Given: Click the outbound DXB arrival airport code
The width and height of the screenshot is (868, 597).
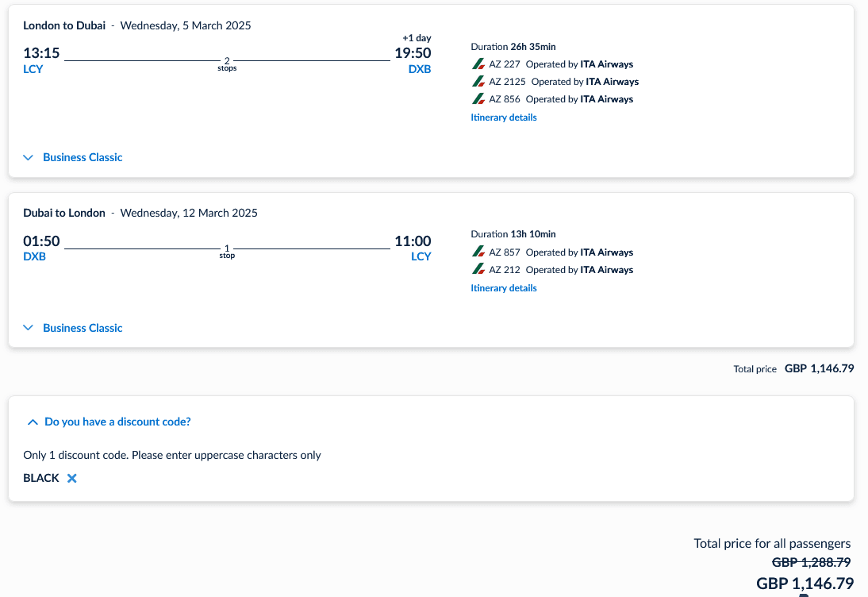Looking at the screenshot, I should pos(420,69).
